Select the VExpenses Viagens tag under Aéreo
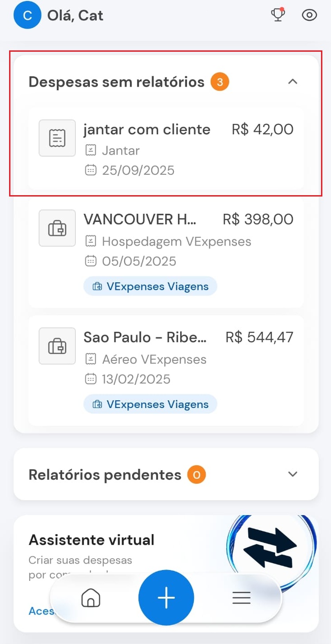 pyautogui.click(x=150, y=404)
